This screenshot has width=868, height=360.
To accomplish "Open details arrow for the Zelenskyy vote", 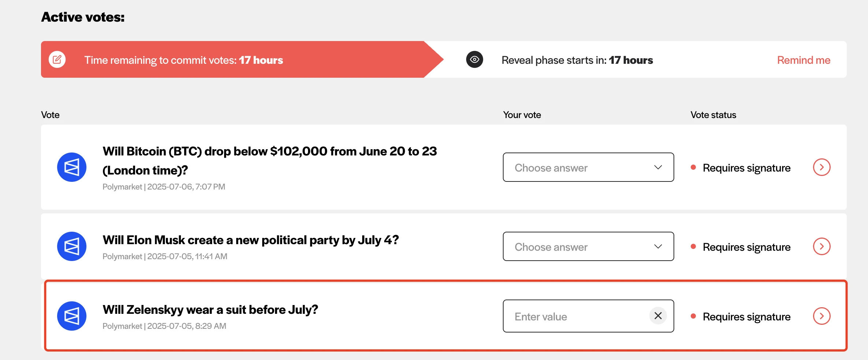I will pyautogui.click(x=821, y=316).
